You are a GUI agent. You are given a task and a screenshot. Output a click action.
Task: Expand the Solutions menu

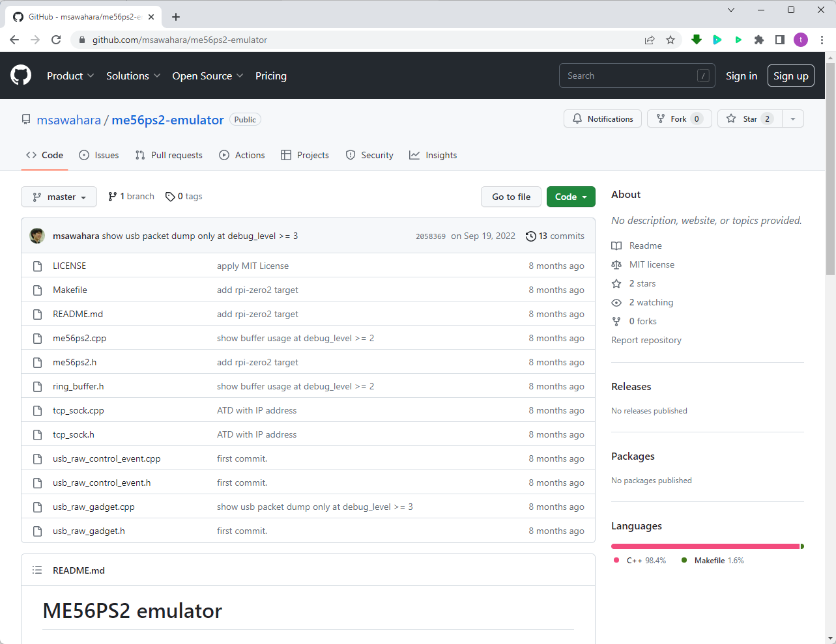[x=133, y=76]
